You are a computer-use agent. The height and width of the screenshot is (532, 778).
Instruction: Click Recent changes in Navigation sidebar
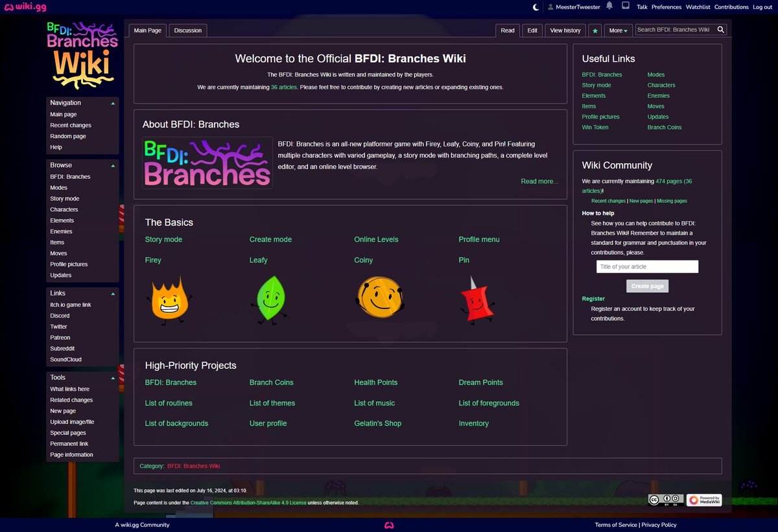pos(71,125)
